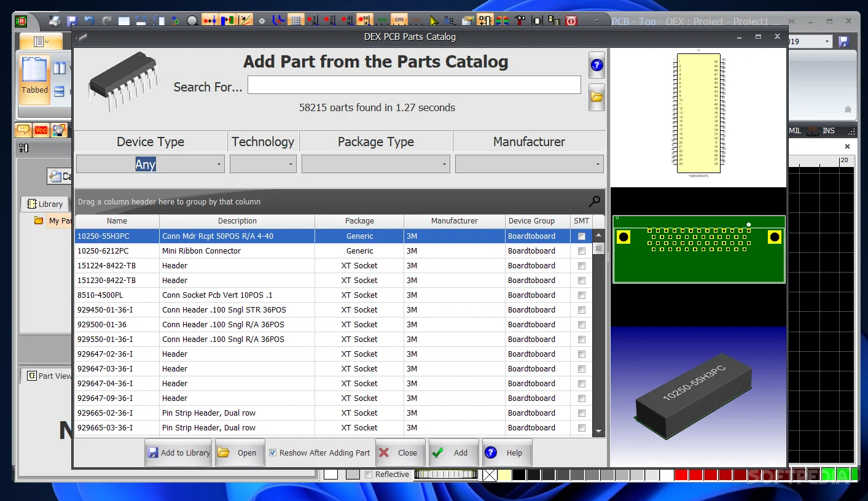Click the Undo arrow icon
This screenshot has height=501, width=868.
click(89, 20)
